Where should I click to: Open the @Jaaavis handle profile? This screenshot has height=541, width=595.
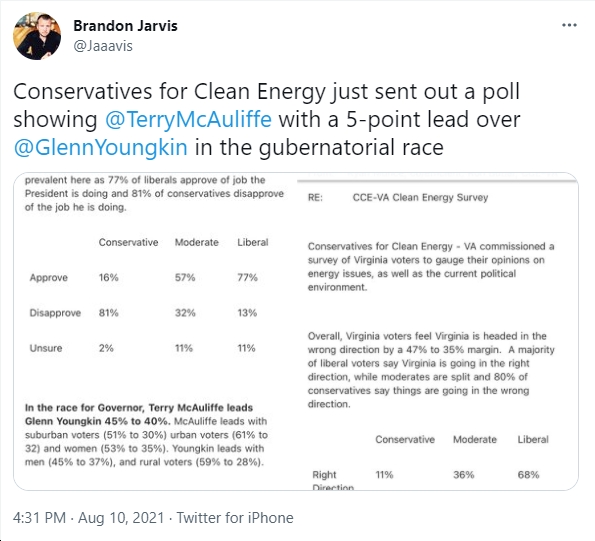click(x=103, y=46)
